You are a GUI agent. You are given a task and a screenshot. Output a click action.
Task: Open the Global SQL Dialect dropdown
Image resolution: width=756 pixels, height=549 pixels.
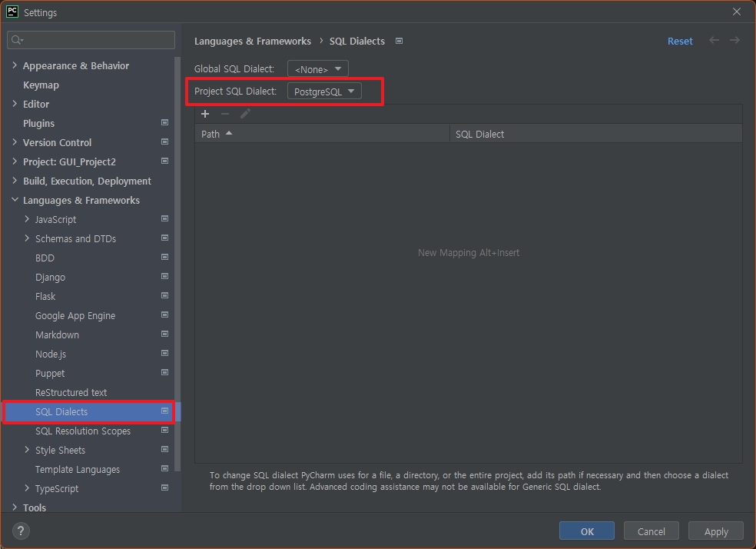[x=318, y=69]
